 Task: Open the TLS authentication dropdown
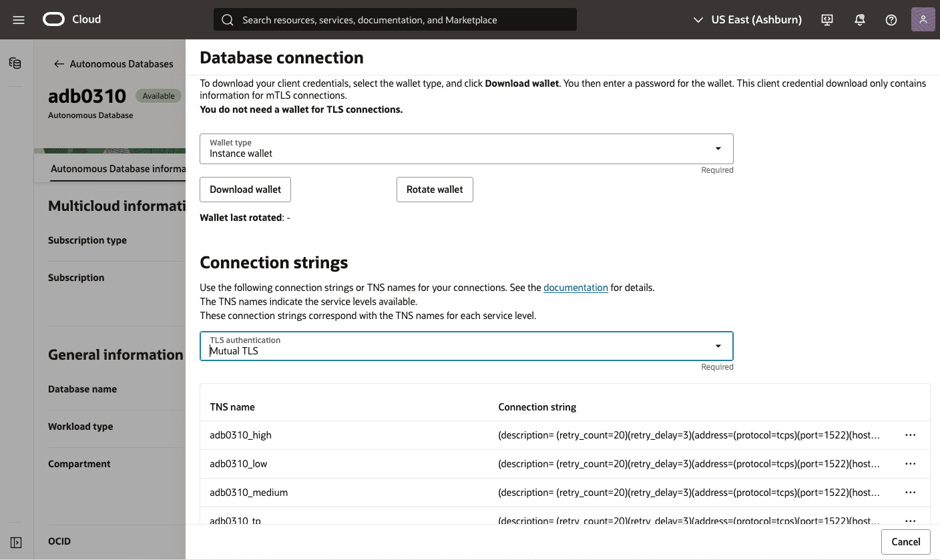(718, 346)
